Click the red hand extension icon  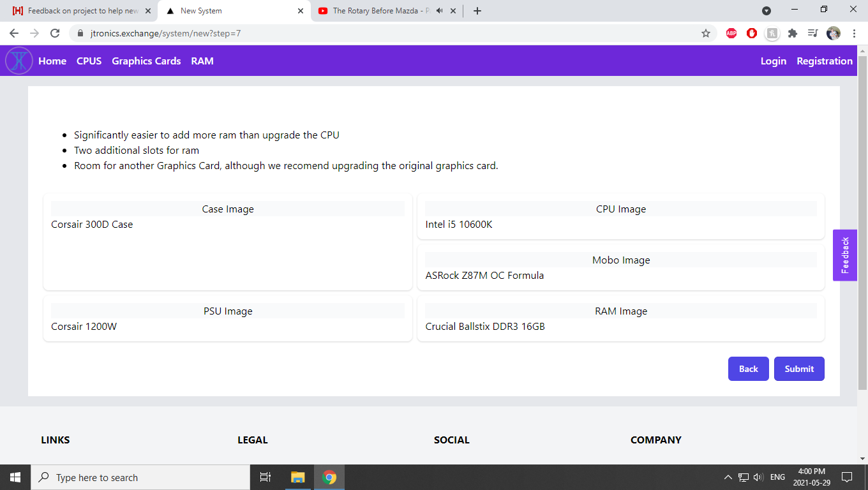(752, 33)
